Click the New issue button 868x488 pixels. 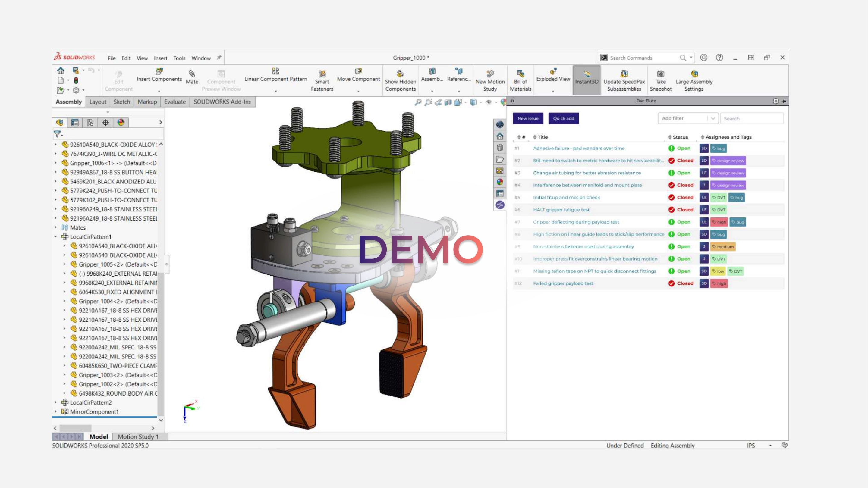528,119
